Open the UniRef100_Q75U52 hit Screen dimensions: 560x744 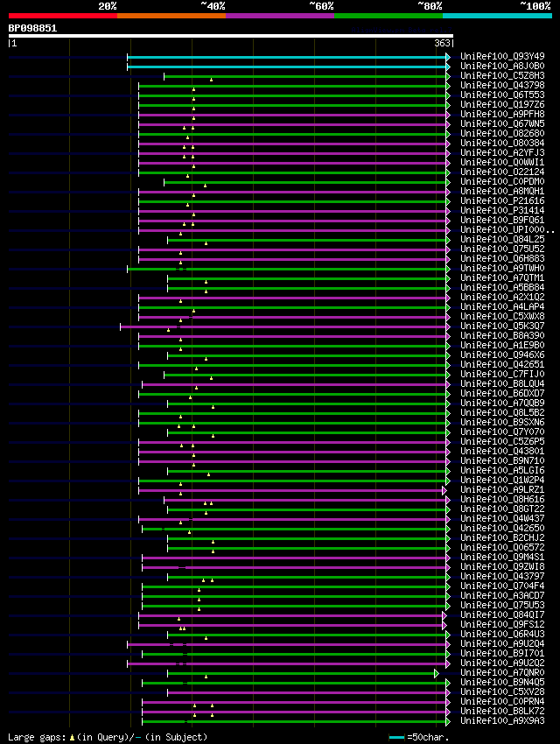[x=502, y=249]
